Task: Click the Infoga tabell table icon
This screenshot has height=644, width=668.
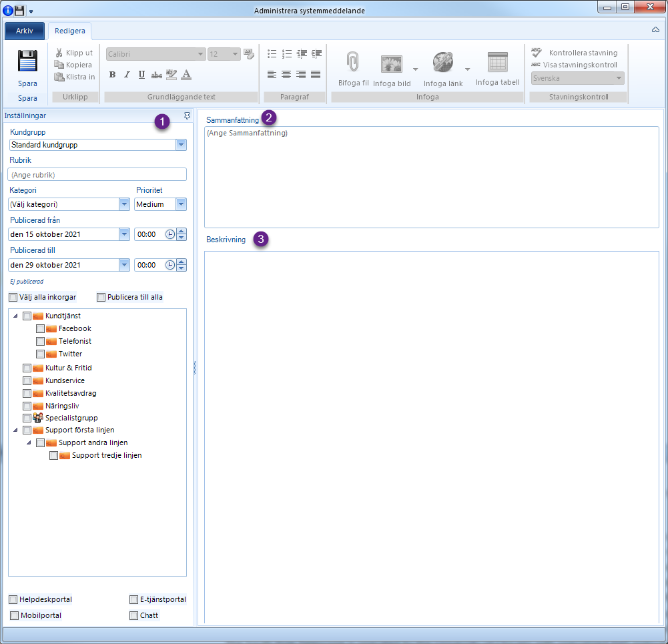Action: (x=498, y=62)
